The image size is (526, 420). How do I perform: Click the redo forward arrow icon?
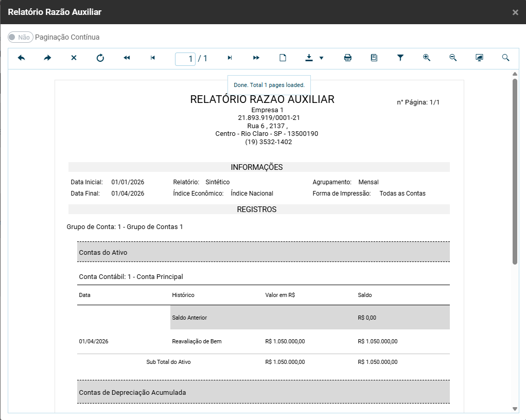point(47,58)
